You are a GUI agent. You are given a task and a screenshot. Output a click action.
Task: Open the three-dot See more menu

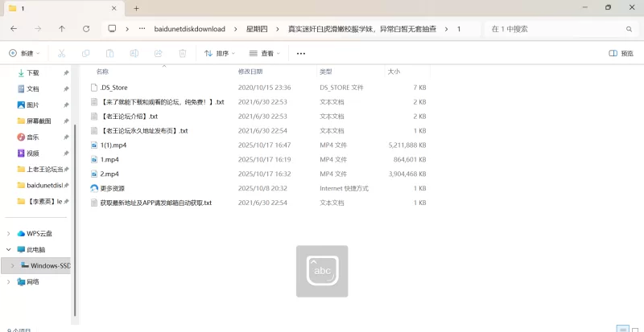301,54
